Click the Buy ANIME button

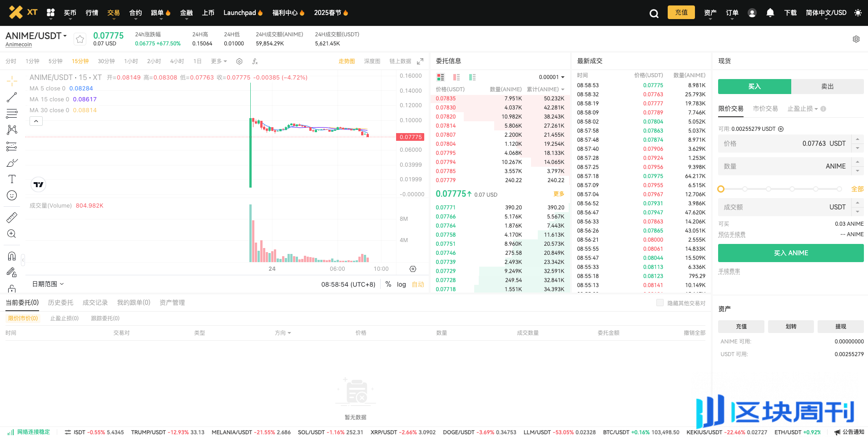point(791,253)
